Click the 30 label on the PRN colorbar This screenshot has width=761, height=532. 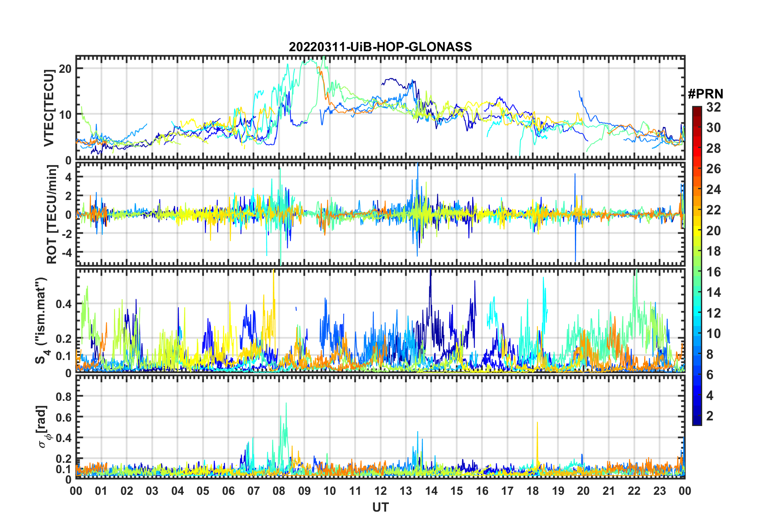click(x=713, y=128)
